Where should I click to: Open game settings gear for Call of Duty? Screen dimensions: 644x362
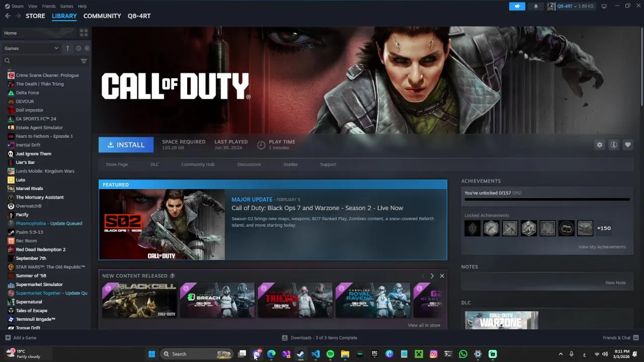click(x=600, y=145)
